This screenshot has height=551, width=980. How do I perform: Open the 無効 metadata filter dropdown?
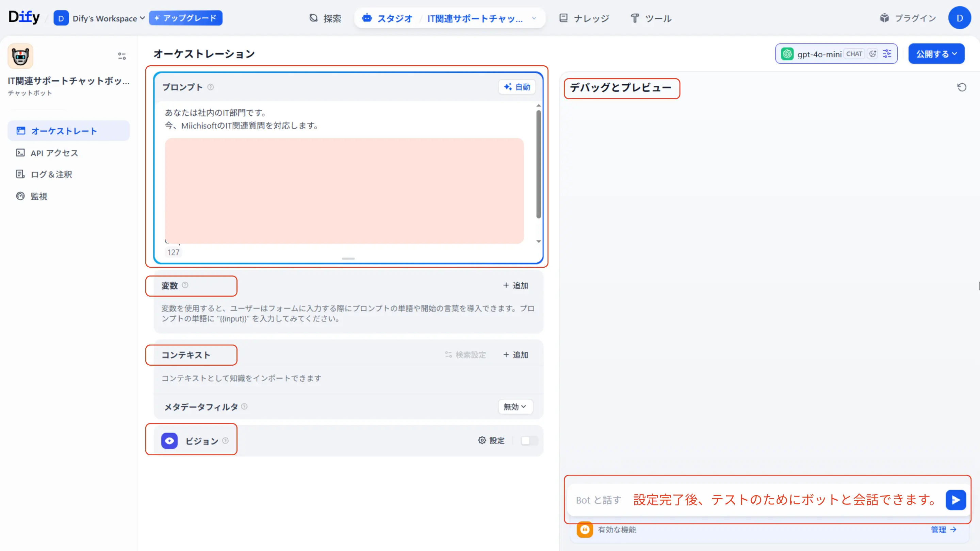[515, 406]
